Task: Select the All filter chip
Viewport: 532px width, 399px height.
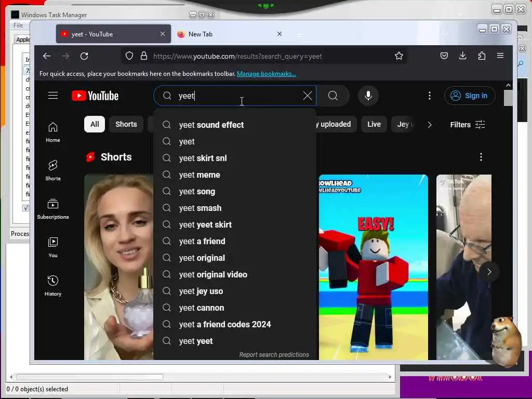Action: [95, 124]
